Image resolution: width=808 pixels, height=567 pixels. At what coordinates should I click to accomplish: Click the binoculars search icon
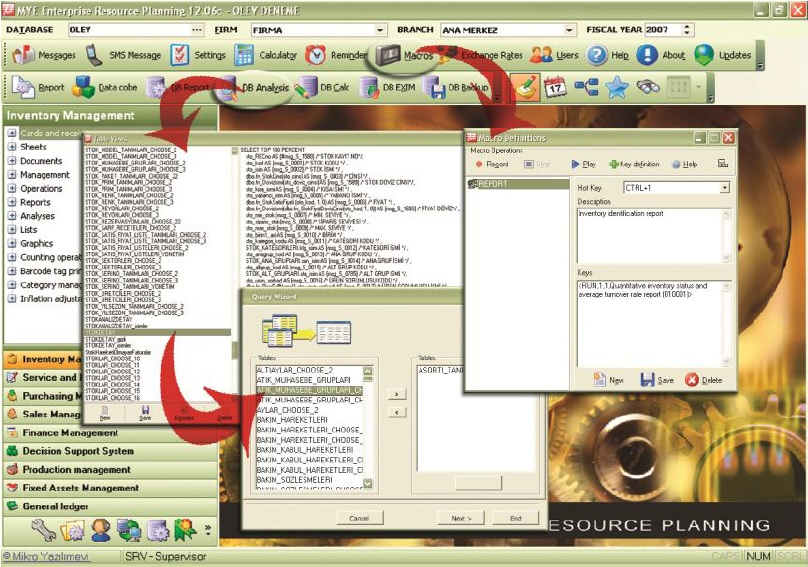(648, 87)
